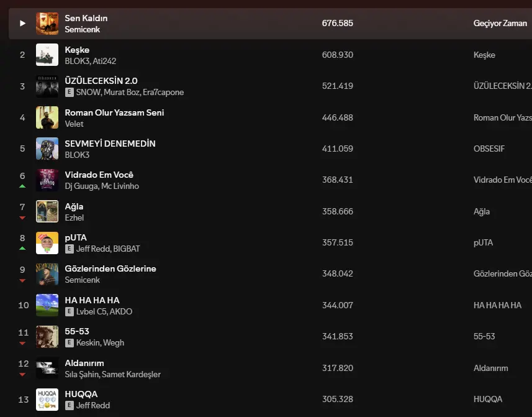Open album link HUQQA
Image resolution: width=532 pixels, height=417 pixels.
pos(488,400)
